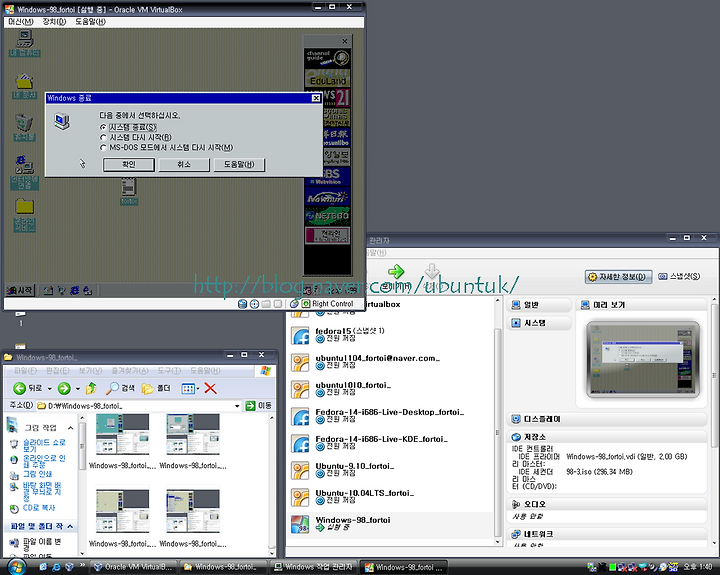
Task: Open the 도움말 menu in VirtualBox VM window
Action: (90, 22)
